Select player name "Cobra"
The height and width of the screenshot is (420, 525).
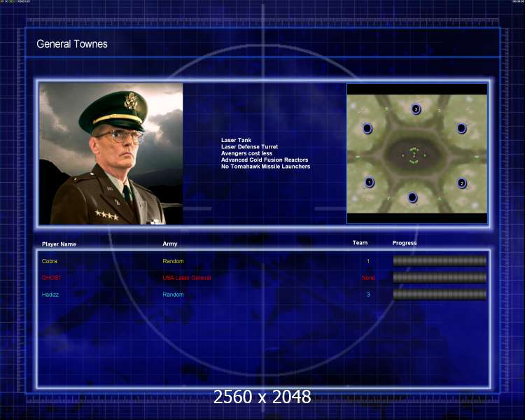[50, 261]
